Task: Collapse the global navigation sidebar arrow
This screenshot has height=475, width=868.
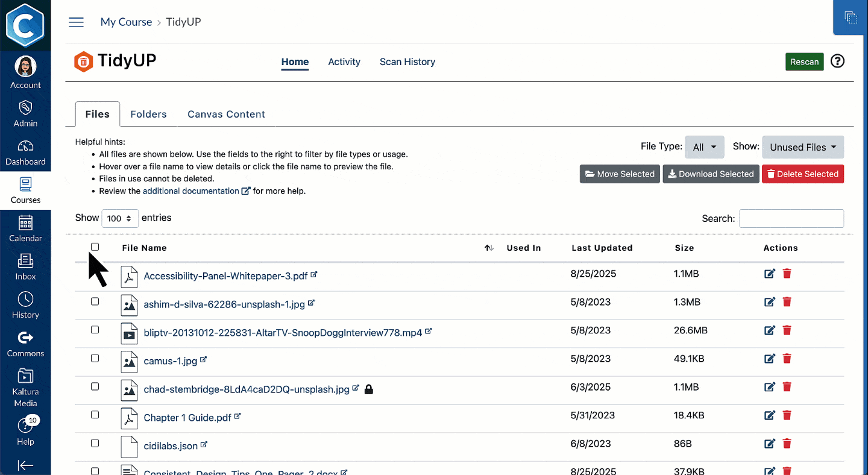Action: tap(25, 465)
